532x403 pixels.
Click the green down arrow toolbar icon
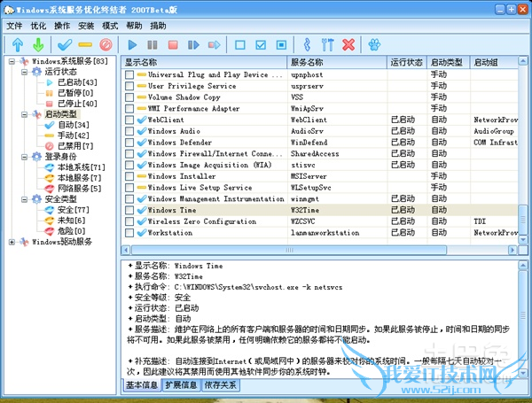point(38,45)
